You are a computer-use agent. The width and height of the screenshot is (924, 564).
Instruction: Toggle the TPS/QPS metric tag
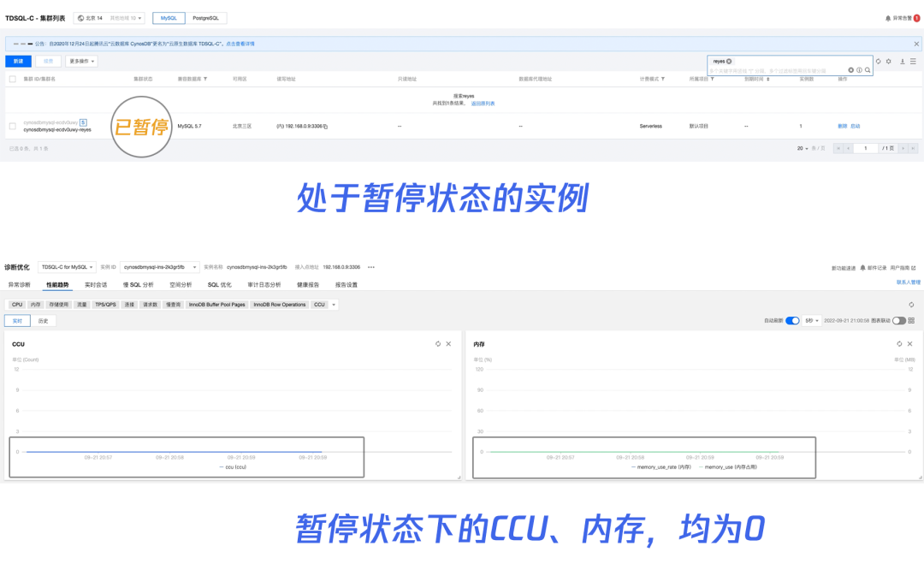coord(105,305)
